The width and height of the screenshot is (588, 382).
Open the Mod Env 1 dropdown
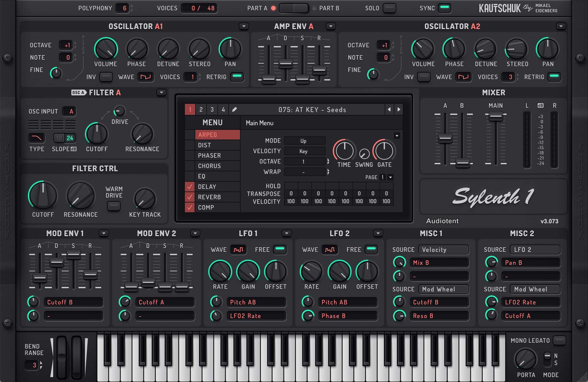[x=103, y=233]
